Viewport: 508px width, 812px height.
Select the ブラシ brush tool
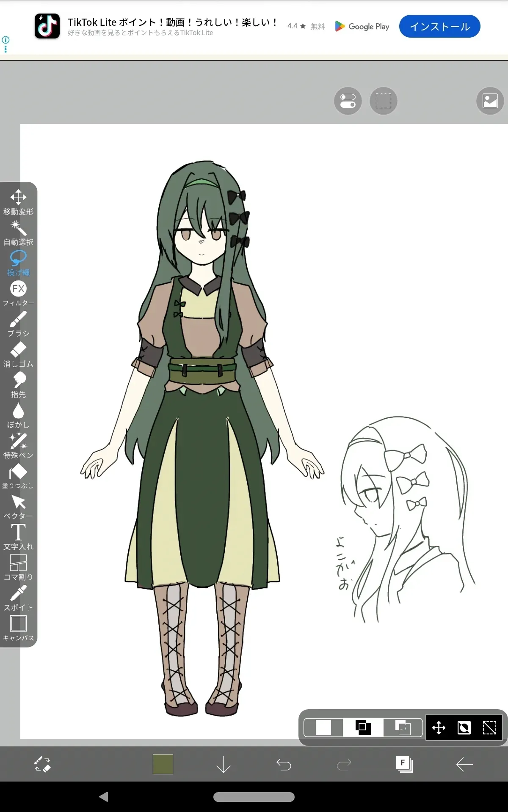18,324
